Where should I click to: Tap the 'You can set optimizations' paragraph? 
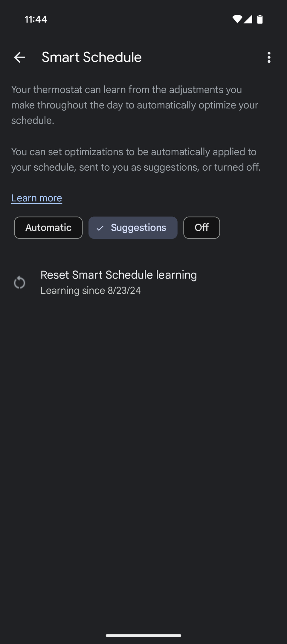136,159
